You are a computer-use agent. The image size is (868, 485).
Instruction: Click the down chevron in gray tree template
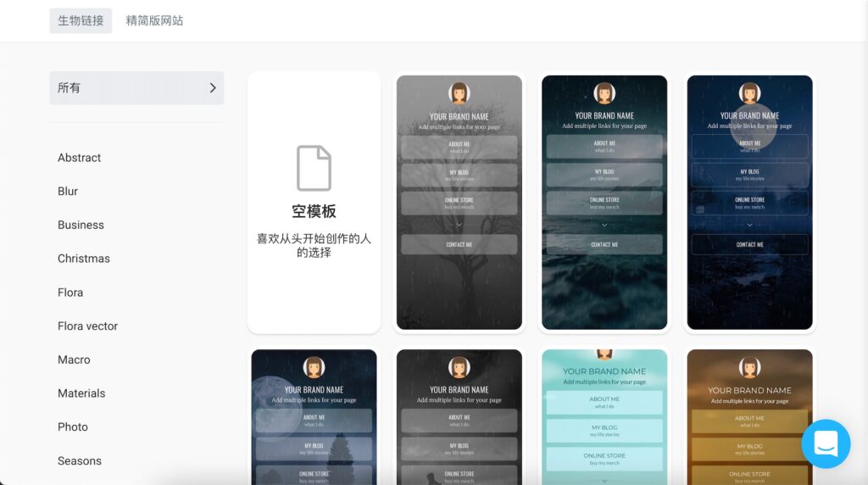point(459,225)
